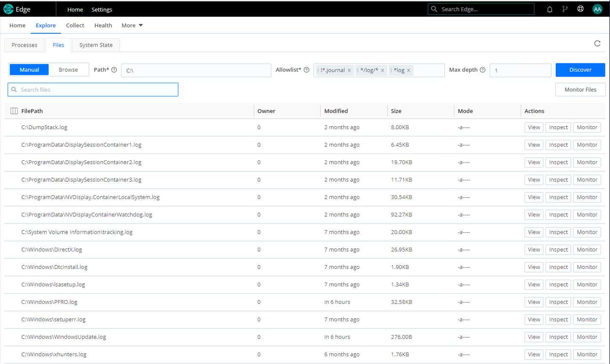Screen dimensions: 610x364
Task: Open the notifications bell icon
Action: tap(549, 9)
